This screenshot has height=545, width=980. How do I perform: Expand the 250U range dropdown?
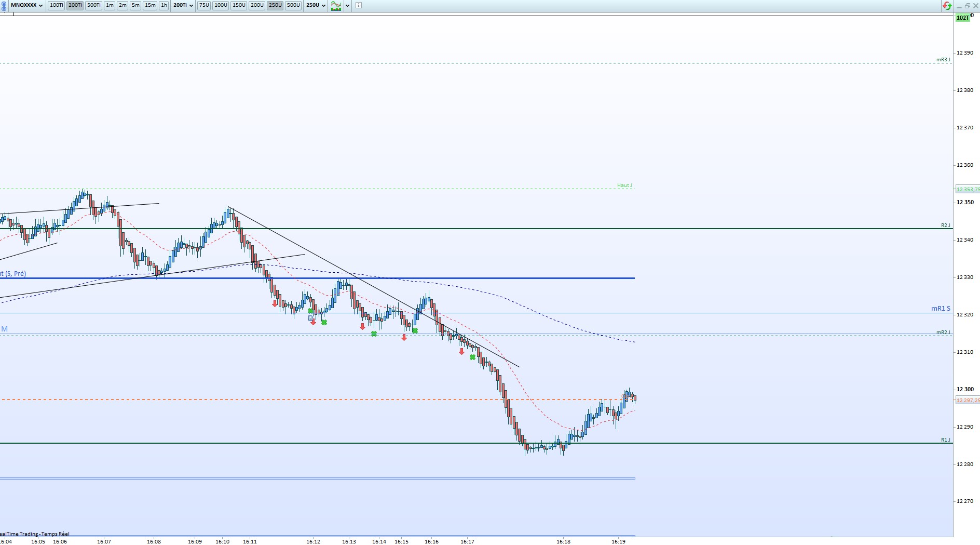[316, 5]
